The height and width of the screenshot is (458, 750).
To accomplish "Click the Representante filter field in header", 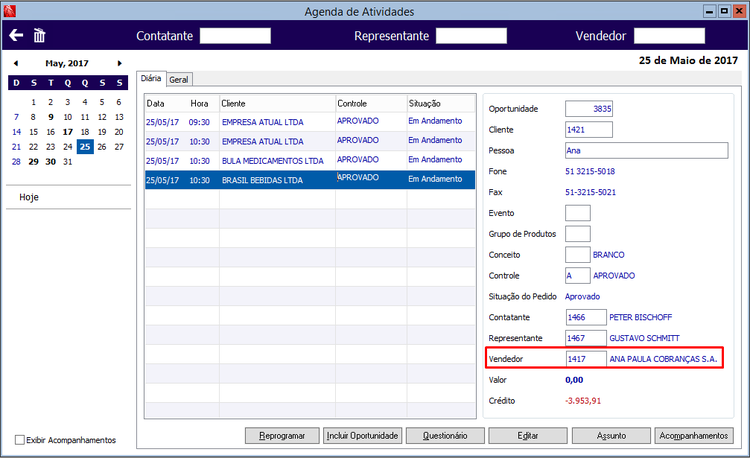I will click(x=471, y=36).
